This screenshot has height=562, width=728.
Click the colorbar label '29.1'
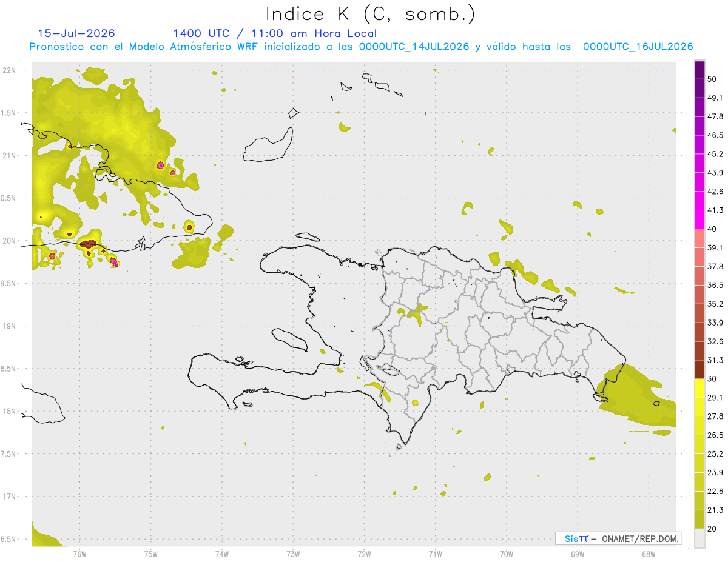[715, 398]
